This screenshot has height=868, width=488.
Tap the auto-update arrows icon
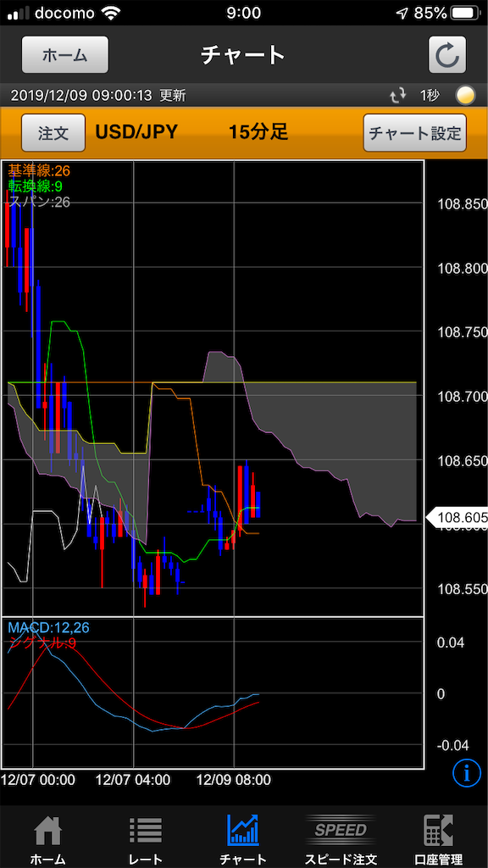tap(398, 96)
